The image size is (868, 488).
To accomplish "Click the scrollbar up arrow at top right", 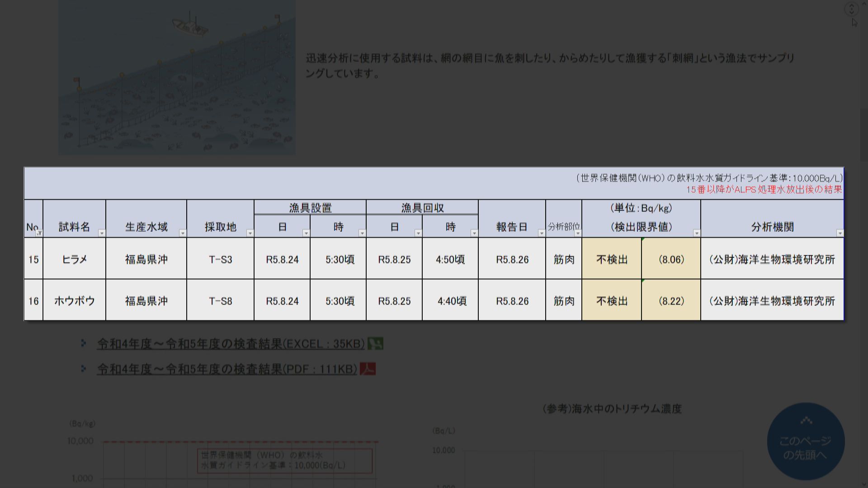I will click(863, 4).
